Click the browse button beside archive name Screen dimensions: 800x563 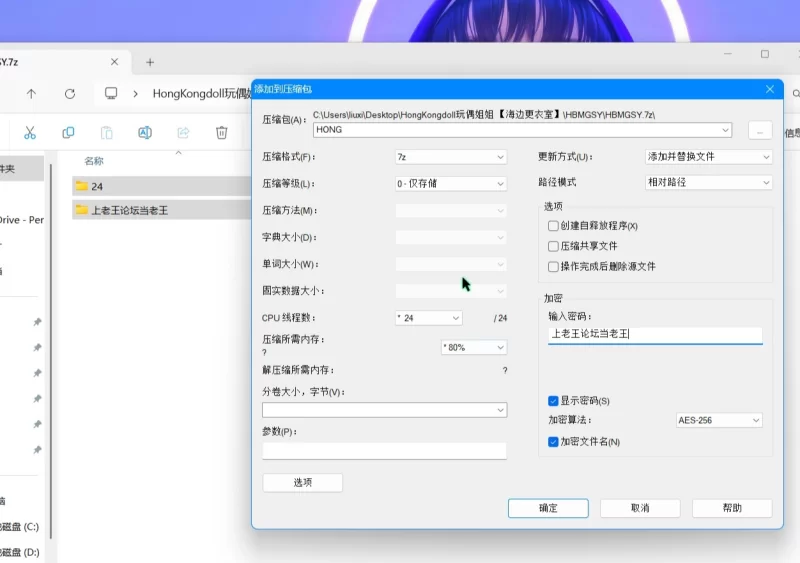point(760,131)
